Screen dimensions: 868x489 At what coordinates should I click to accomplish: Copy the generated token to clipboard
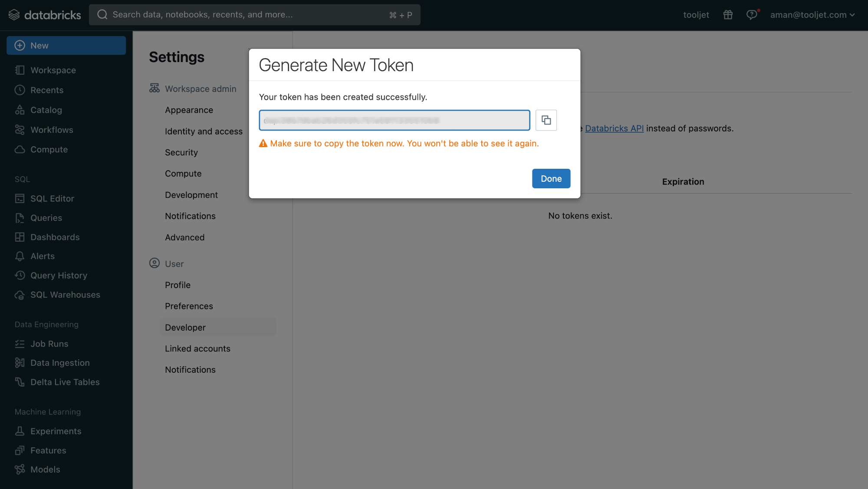pyautogui.click(x=546, y=120)
